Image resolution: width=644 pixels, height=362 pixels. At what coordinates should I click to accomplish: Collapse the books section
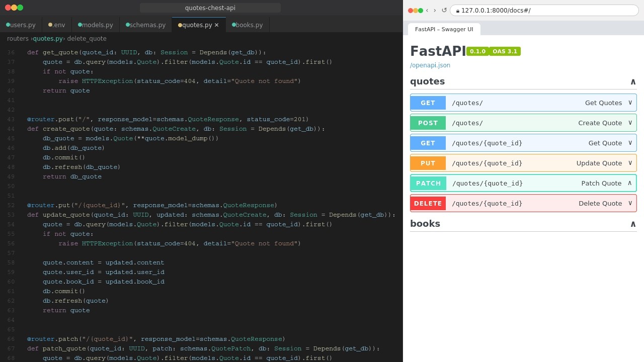click(x=633, y=224)
